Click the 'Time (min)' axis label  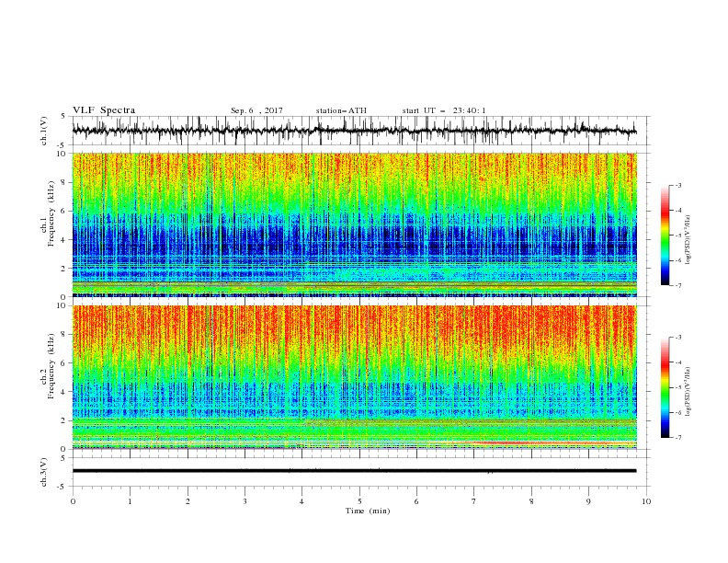pyautogui.click(x=368, y=511)
